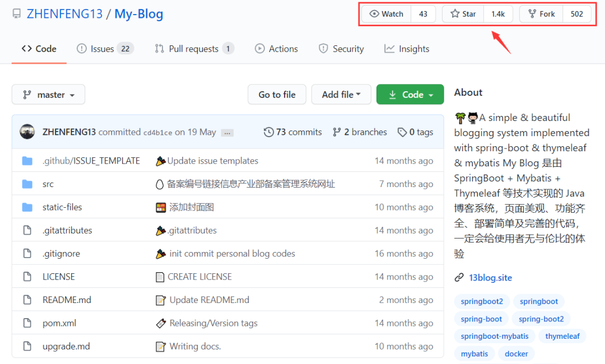Viewport: 605px width, 364px height.
Task: Open the CREATE LICENSE commit message
Action: [199, 277]
